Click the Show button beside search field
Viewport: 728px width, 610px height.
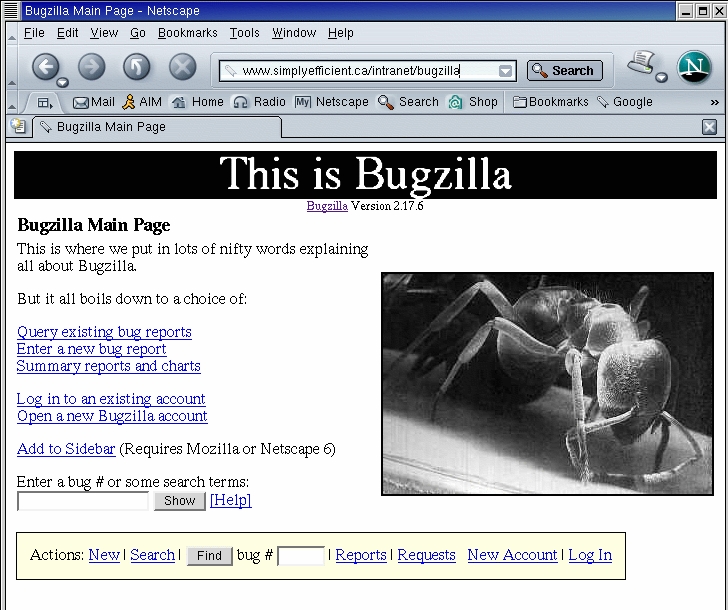click(179, 501)
